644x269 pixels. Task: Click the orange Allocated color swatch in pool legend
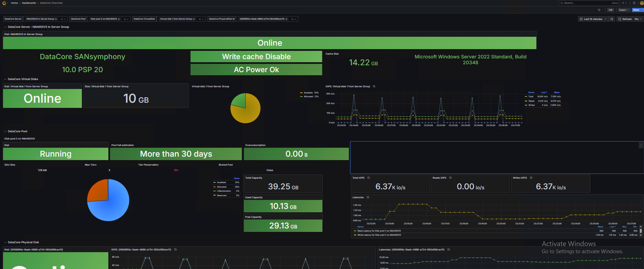(x=215, y=187)
